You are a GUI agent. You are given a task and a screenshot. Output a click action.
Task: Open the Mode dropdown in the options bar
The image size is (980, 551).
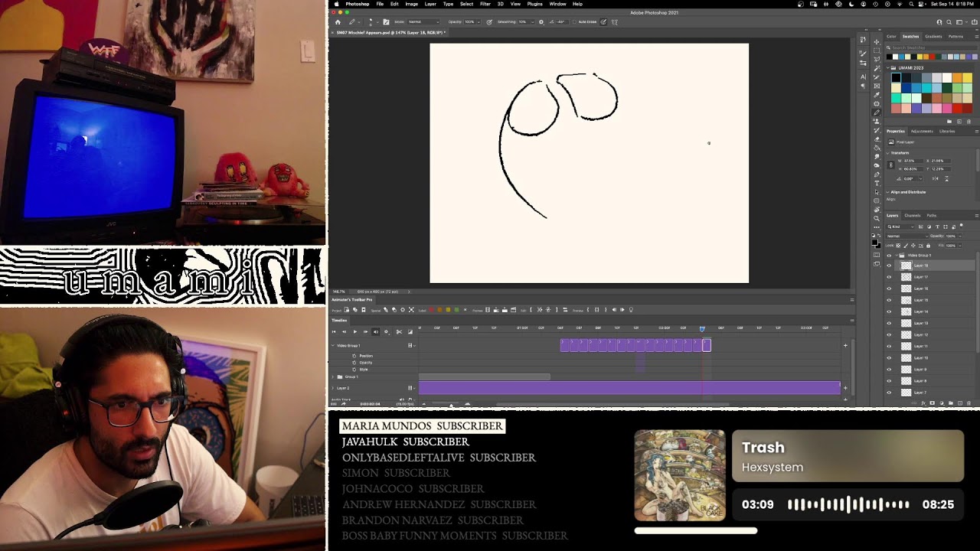[424, 21]
